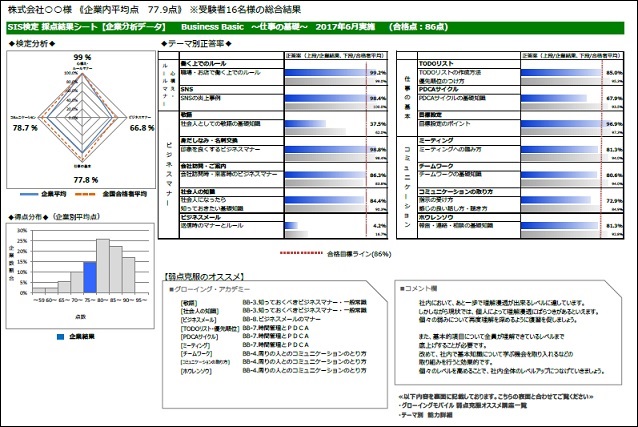Click the ◆テーマ別正答率◆ section heading
Image resolution: width=638 pixels, height=427 pixels.
click(196, 44)
